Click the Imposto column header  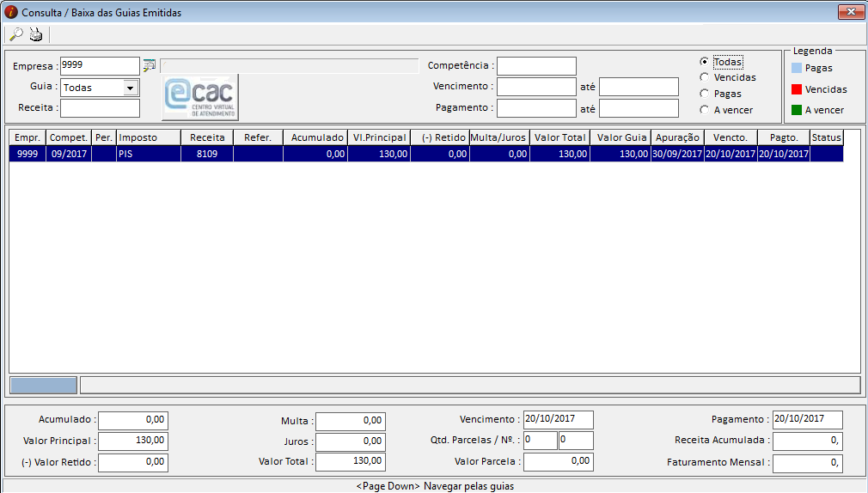tap(149, 137)
